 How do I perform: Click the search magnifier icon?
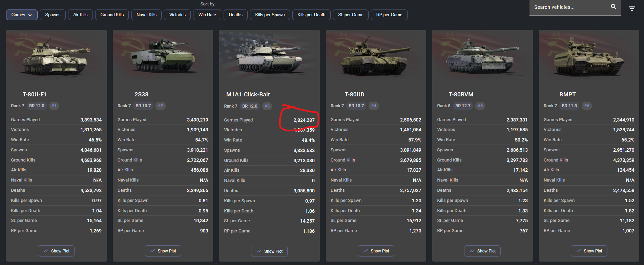coord(614,7)
